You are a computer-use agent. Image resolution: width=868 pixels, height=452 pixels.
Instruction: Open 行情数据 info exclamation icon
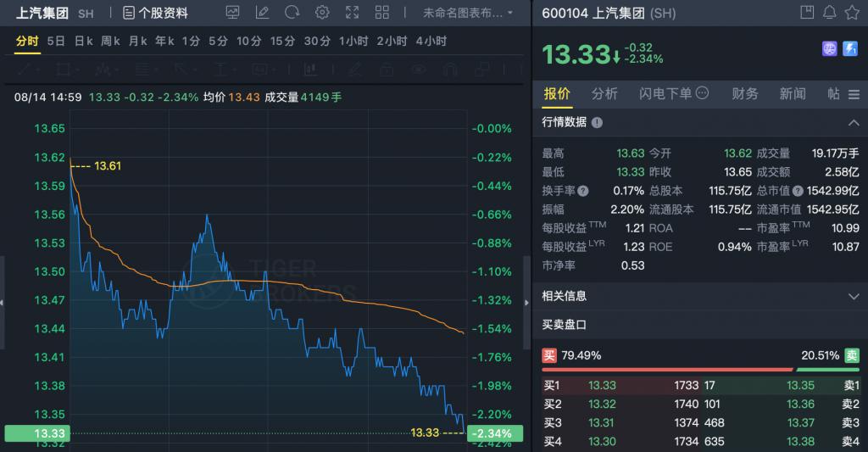(597, 122)
